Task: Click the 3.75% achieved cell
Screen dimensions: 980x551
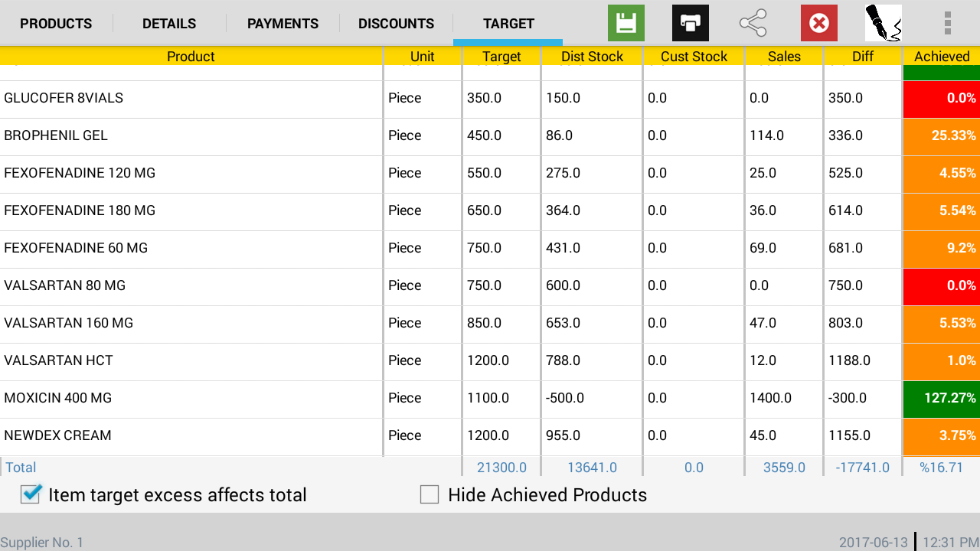Action: click(942, 436)
